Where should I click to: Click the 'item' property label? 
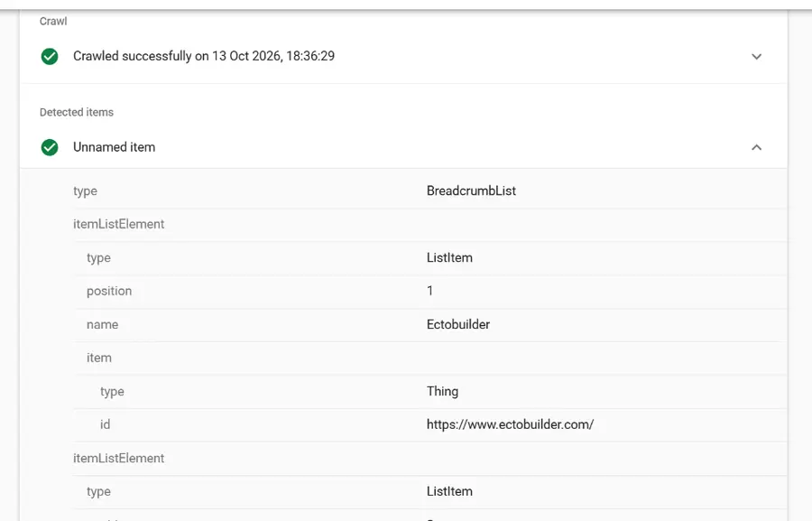[99, 358]
